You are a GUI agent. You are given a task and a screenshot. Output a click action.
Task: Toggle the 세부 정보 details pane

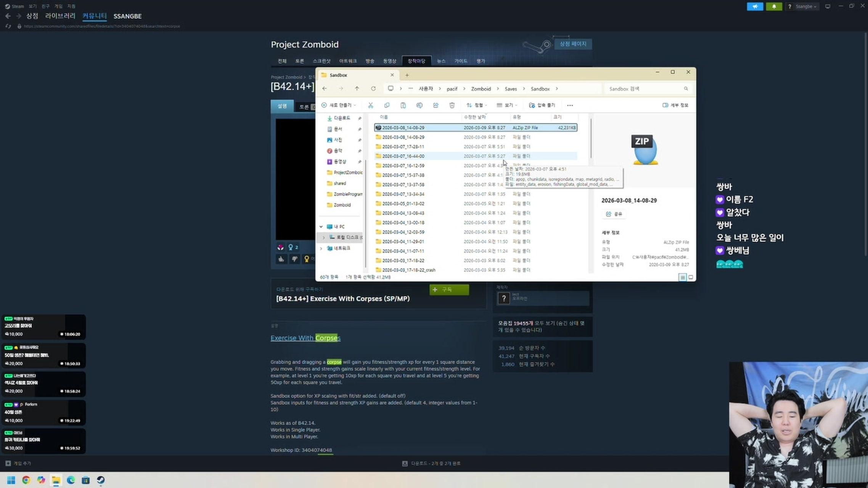[675, 105]
